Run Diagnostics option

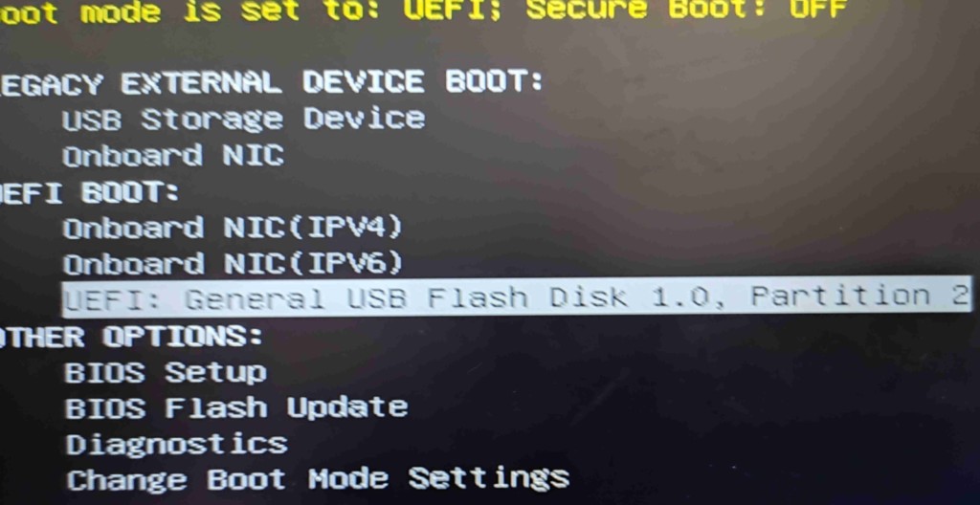tap(176, 445)
